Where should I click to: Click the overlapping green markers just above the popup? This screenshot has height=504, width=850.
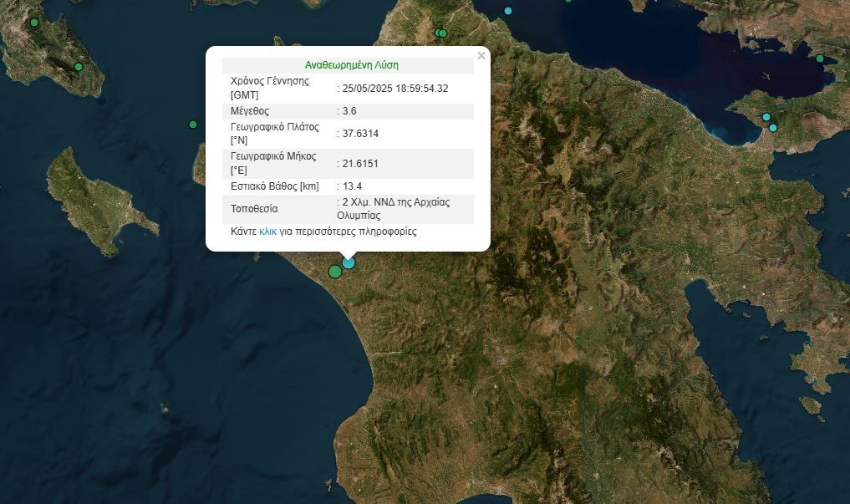[441, 33]
